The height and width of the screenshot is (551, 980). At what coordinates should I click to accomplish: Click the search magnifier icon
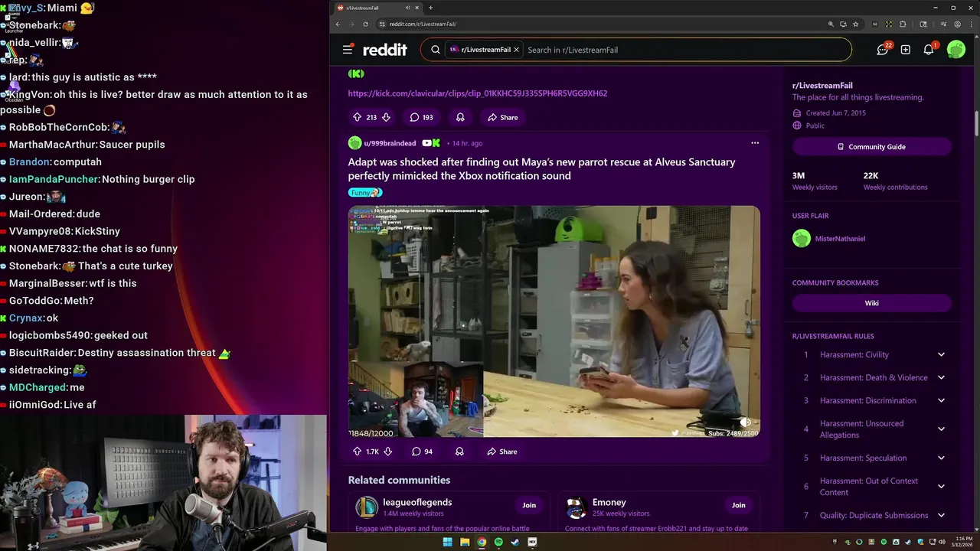(436, 50)
